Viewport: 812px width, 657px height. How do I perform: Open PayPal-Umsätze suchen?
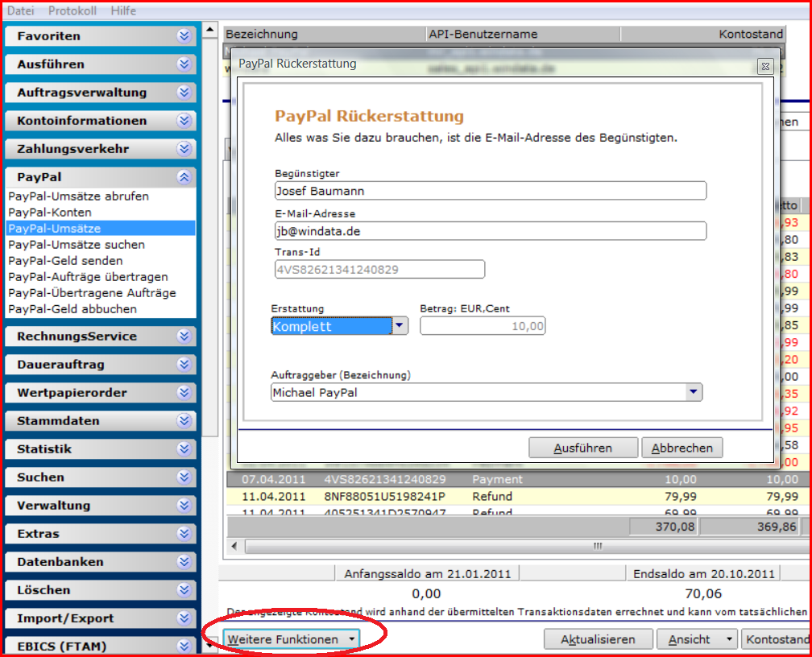pos(77,245)
